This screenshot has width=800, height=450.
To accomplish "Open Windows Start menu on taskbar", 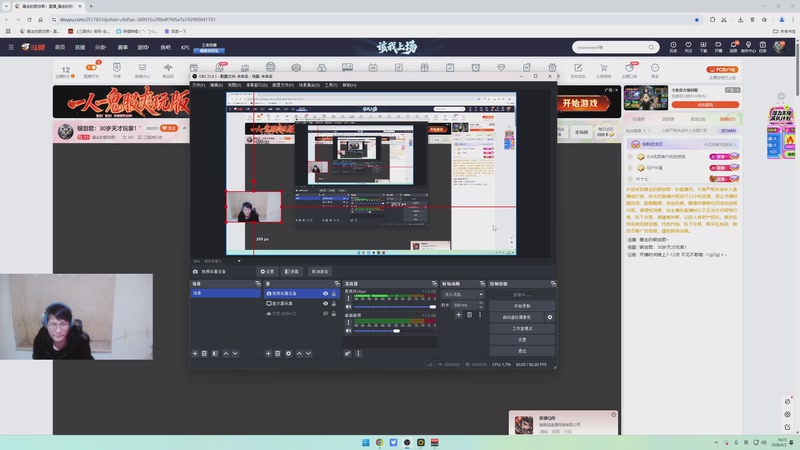I will tap(365, 442).
